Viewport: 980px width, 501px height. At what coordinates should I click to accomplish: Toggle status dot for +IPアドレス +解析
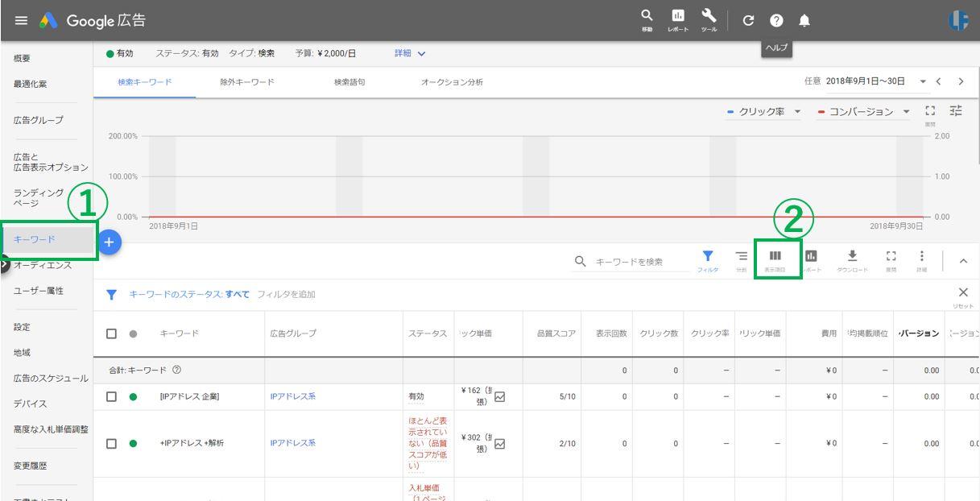[x=134, y=443]
